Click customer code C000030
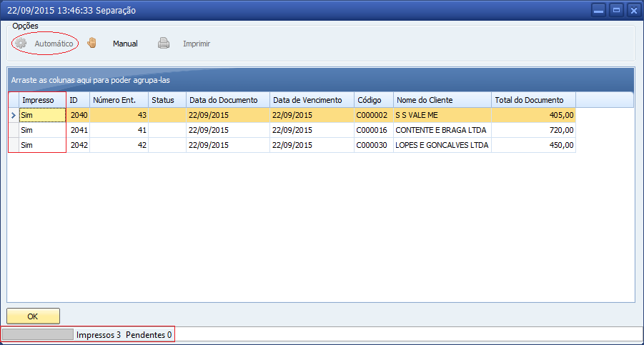 pos(374,145)
